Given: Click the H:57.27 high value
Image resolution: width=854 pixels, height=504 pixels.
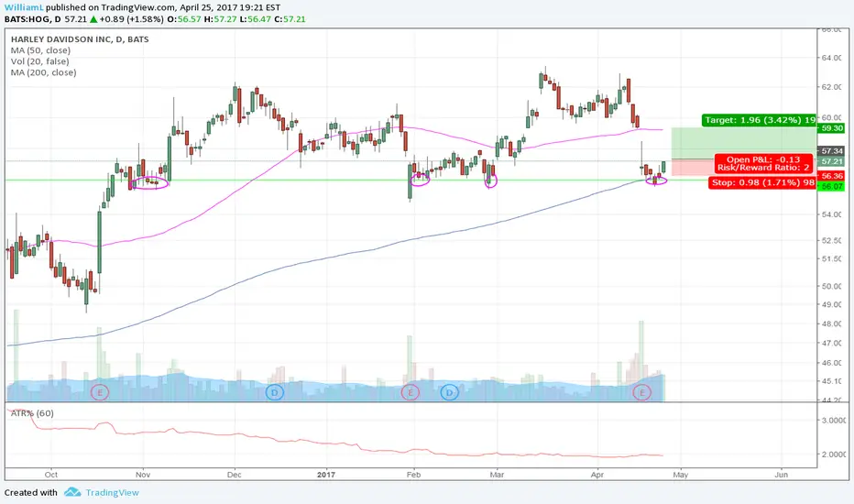Looking at the screenshot, I should [221, 19].
